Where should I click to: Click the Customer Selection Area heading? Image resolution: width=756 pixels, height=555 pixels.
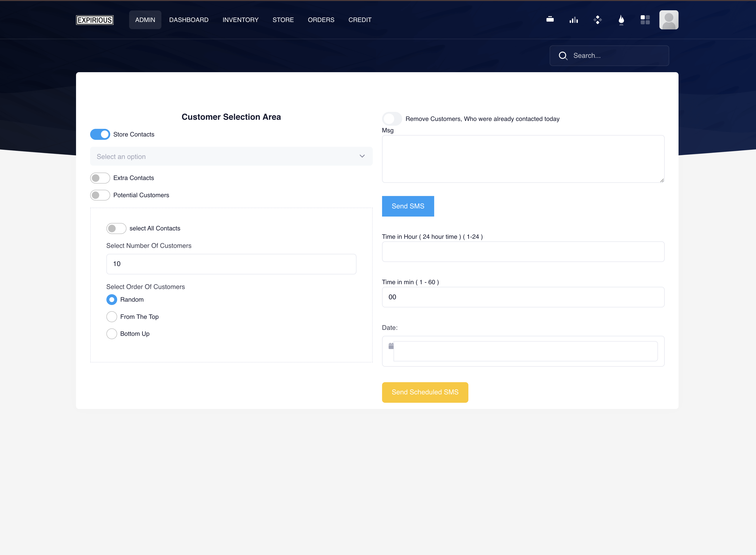pos(231,117)
